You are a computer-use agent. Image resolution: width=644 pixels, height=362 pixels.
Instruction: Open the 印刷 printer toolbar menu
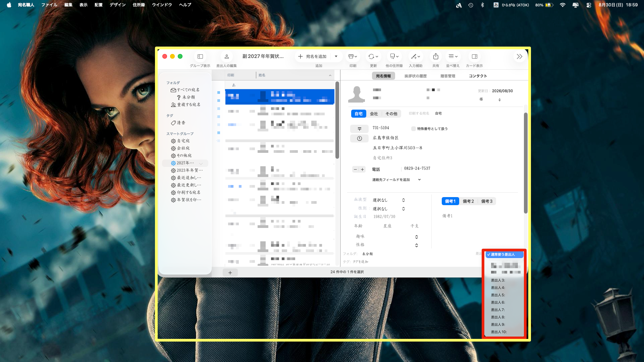pos(353,56)
